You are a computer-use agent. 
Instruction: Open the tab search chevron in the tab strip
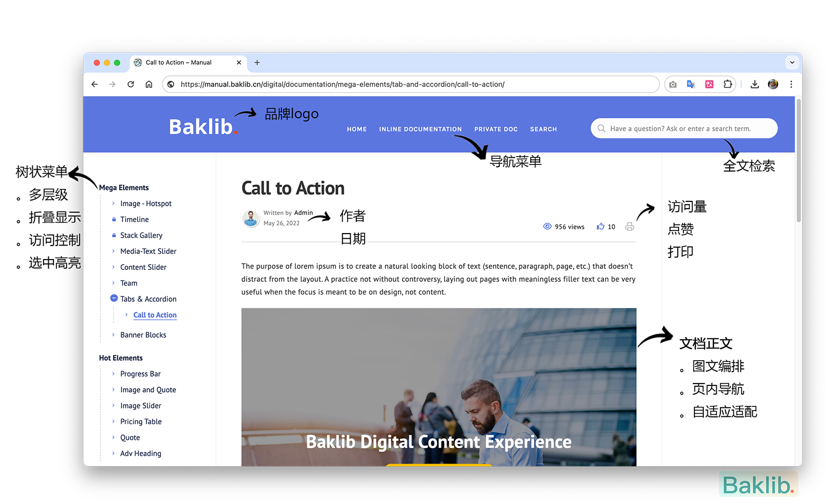(x=792, y=62)
